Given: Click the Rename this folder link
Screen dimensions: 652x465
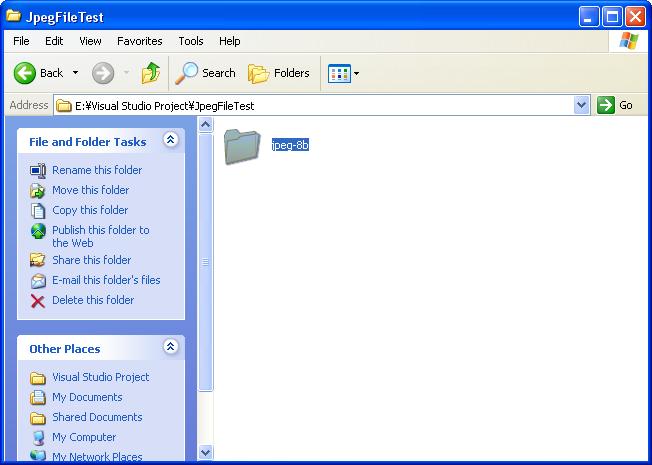Looking at the screenshot, I should pos(97,170).
